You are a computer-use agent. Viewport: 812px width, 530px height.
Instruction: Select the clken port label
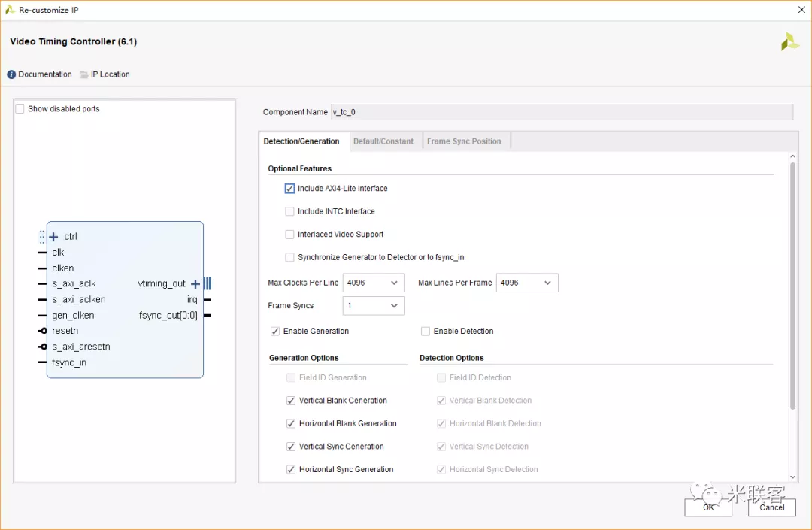pos(62,268)
